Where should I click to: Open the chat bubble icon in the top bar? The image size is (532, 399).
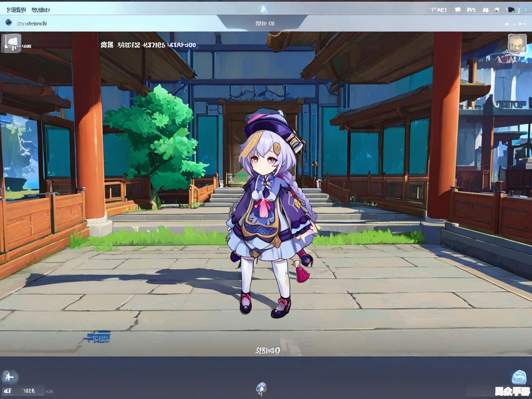tap(458, 10)
